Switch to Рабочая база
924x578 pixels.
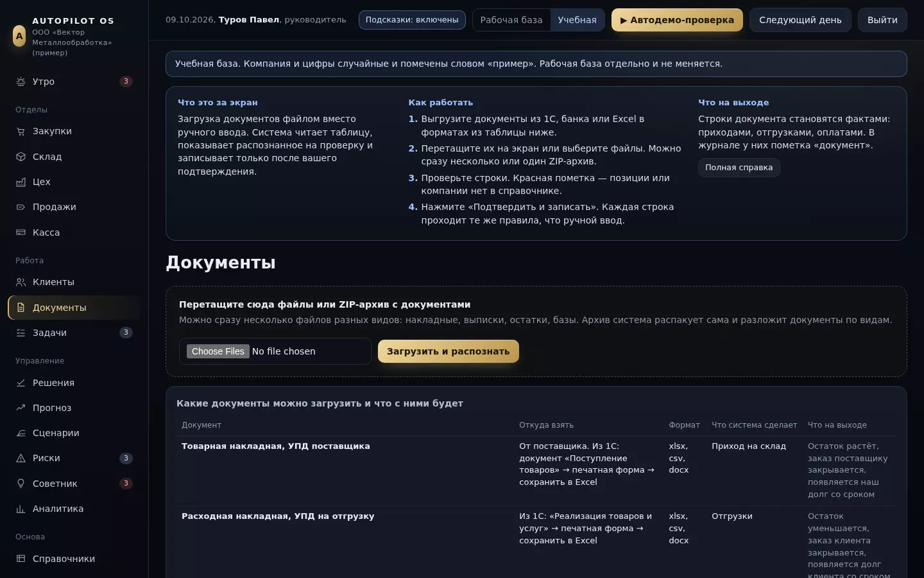tap(511, 20)
